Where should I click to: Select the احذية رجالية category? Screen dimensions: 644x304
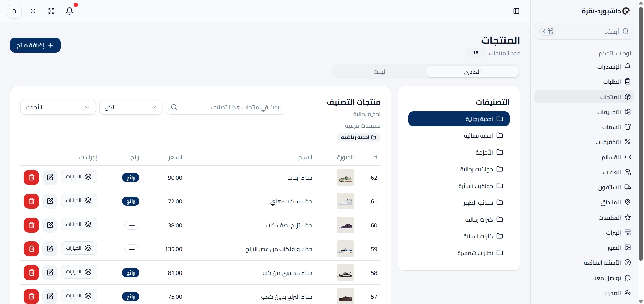tap(459, 119)
